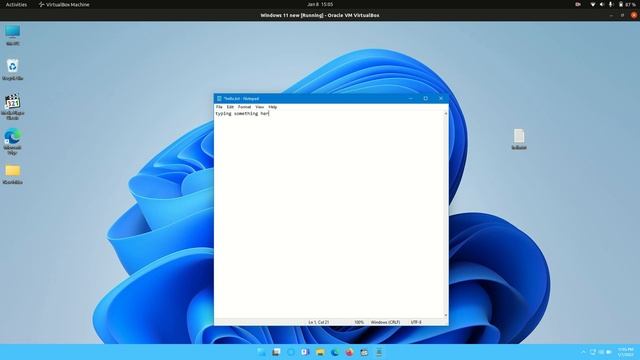Click the Notepad vertical scrollbar down arrow

(446, 316)
